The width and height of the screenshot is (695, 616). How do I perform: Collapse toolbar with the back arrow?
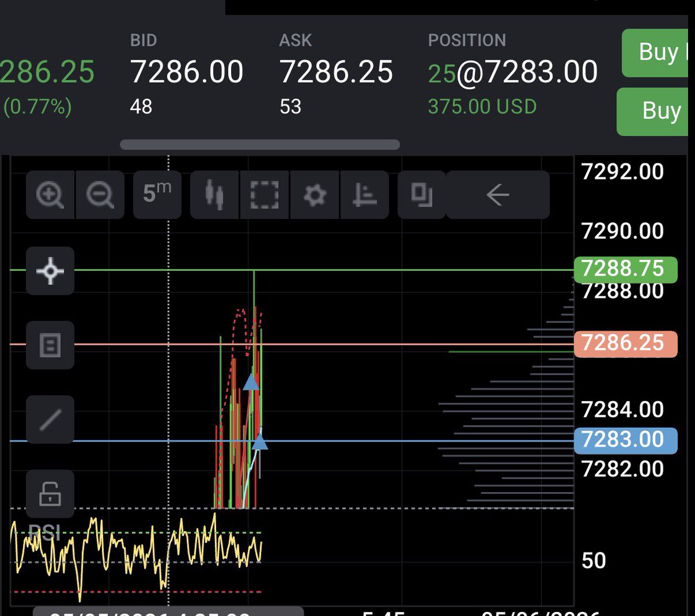pyautogui.click(x=498, y=195)
